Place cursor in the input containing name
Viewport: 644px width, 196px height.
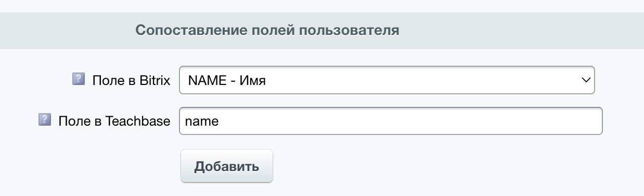[391, 121]
